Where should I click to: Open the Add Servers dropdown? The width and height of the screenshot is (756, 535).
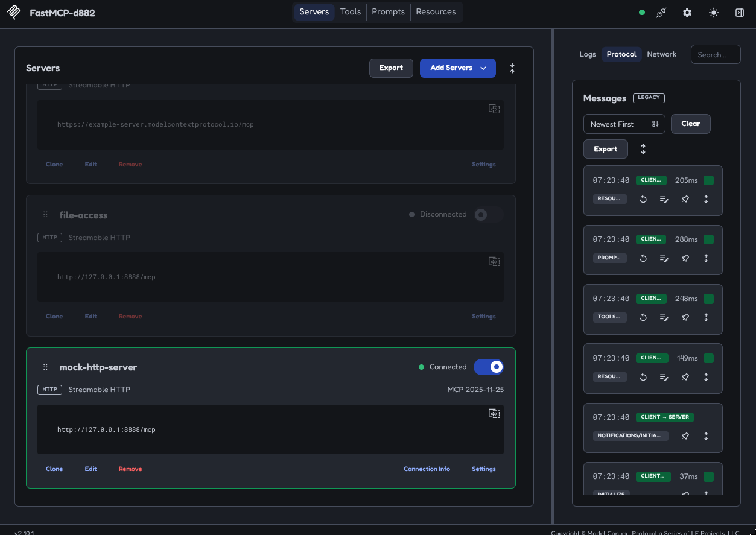coord(458,68)
